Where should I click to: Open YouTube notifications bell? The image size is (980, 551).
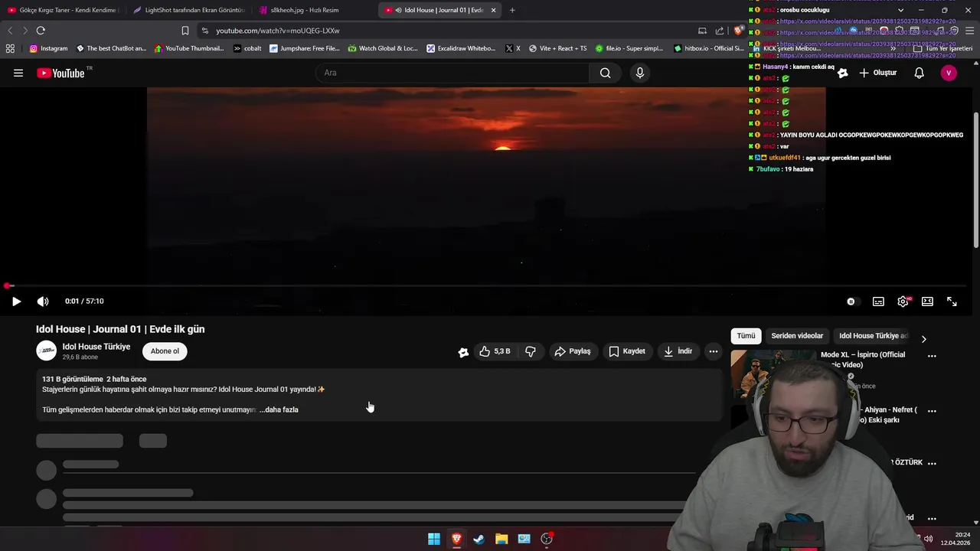coord(919,73)
